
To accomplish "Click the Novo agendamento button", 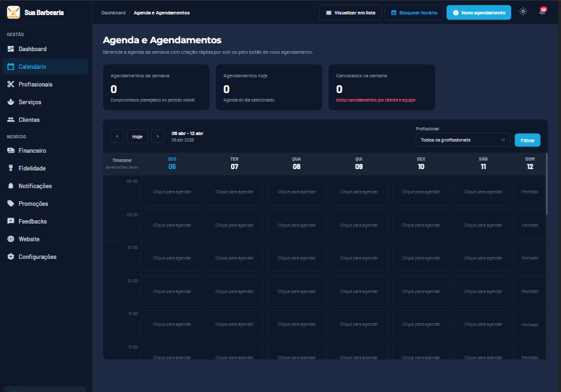I will [478, 12].
